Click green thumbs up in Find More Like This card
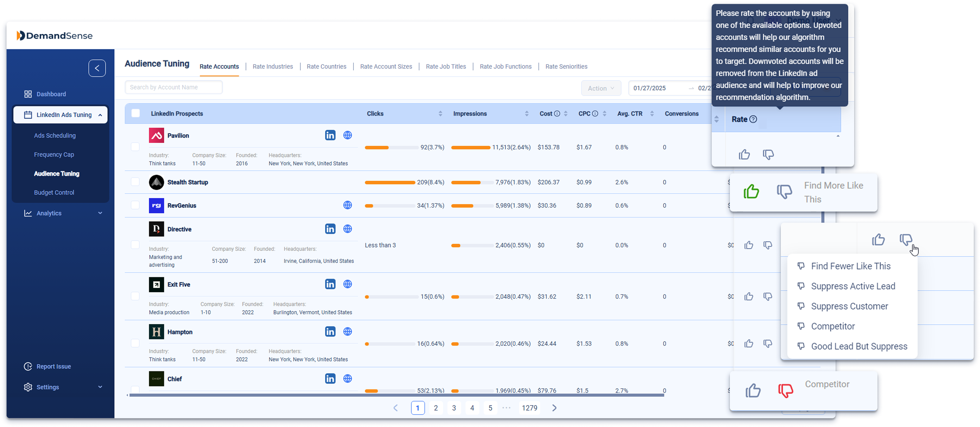 (751, 191)
